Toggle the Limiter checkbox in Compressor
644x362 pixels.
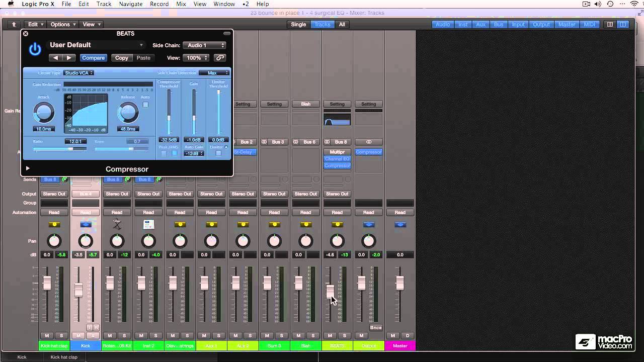[218, 153]
